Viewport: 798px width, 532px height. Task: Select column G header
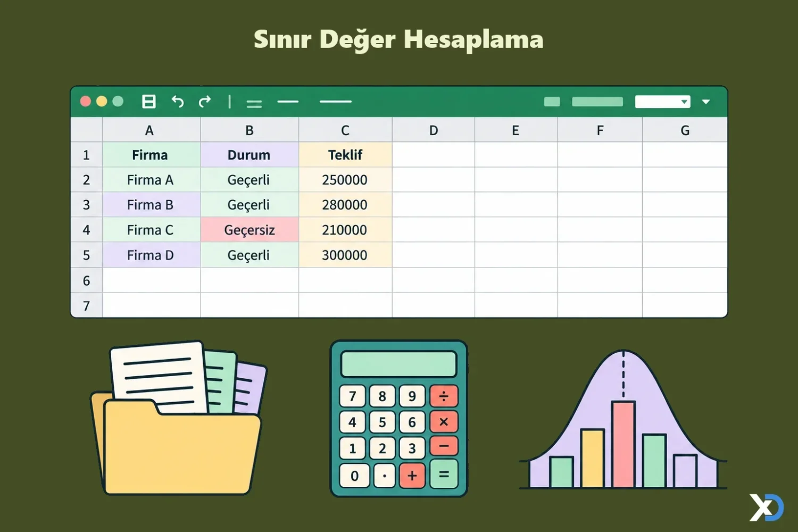pyautogui.click(x=685, y=130)
